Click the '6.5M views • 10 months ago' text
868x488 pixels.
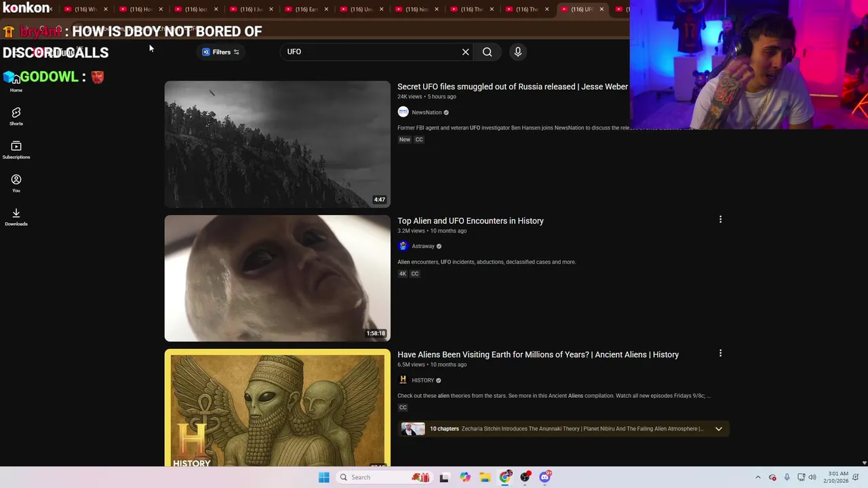coord(432,365)
